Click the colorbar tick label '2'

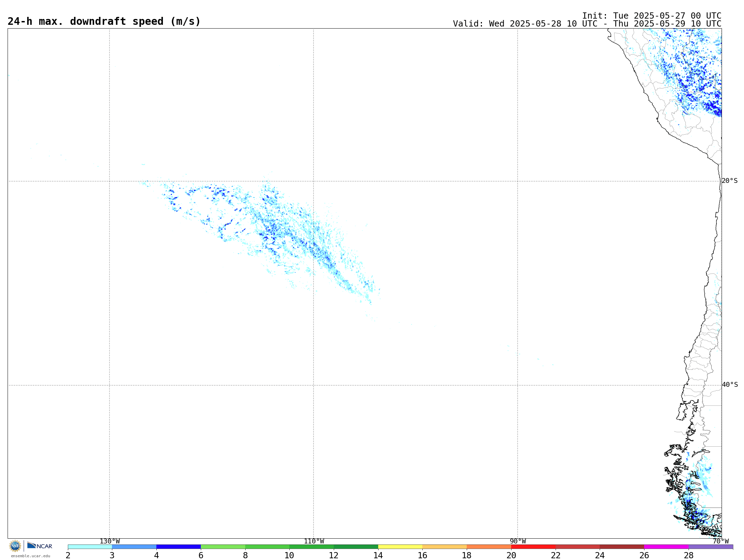68,556
